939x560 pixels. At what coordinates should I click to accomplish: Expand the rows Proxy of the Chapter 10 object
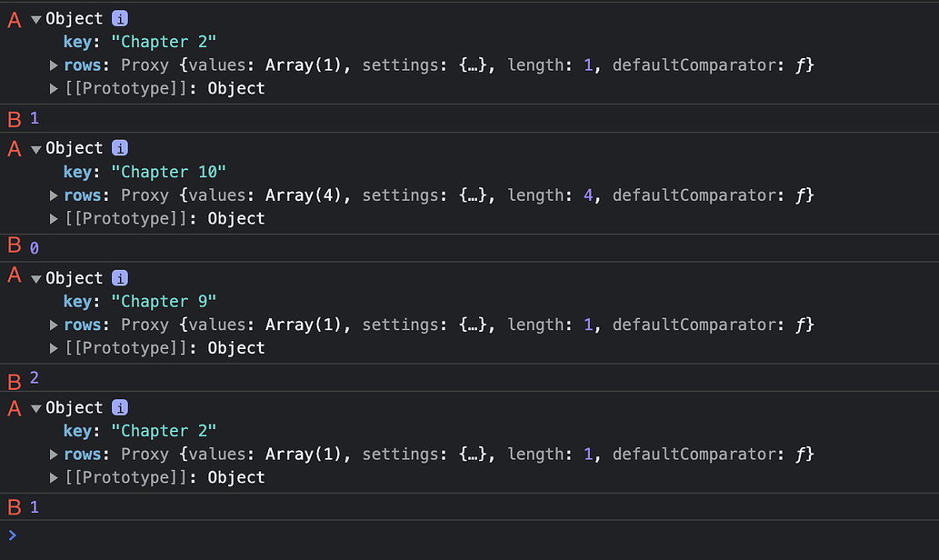[54, 195]
